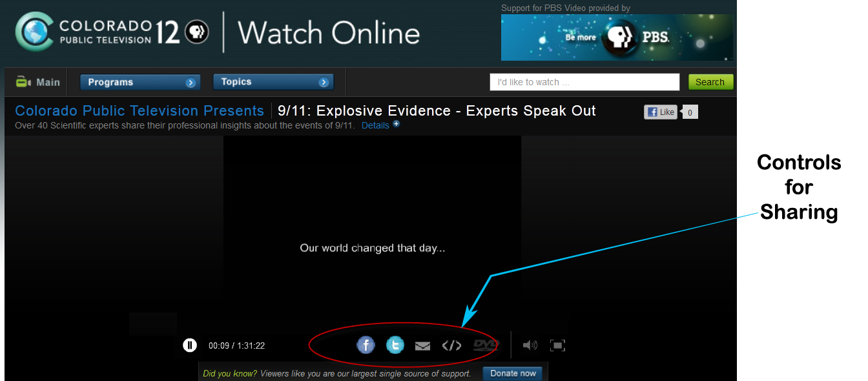868x381 pixels.
Task: Open Colorado Public Television Presents link
Action: pos(139,111)
